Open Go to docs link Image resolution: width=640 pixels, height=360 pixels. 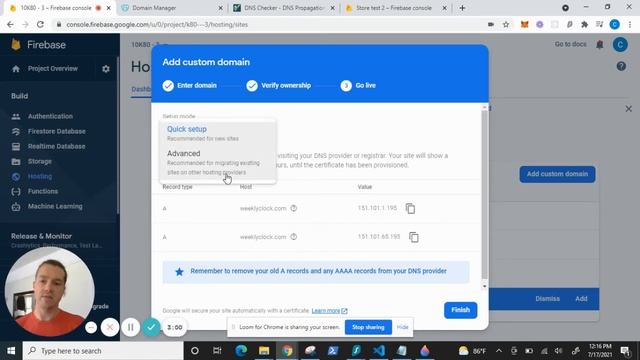tap(570, 44)
